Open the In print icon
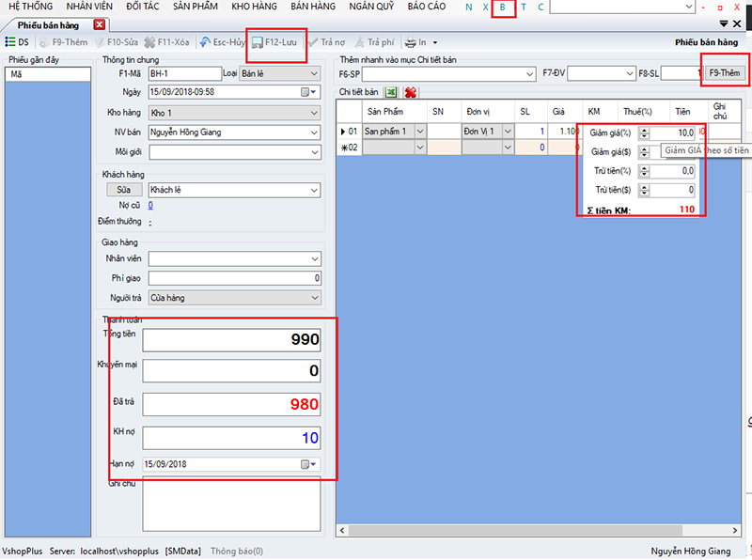The image size is (752, 560). pos(411,42)
